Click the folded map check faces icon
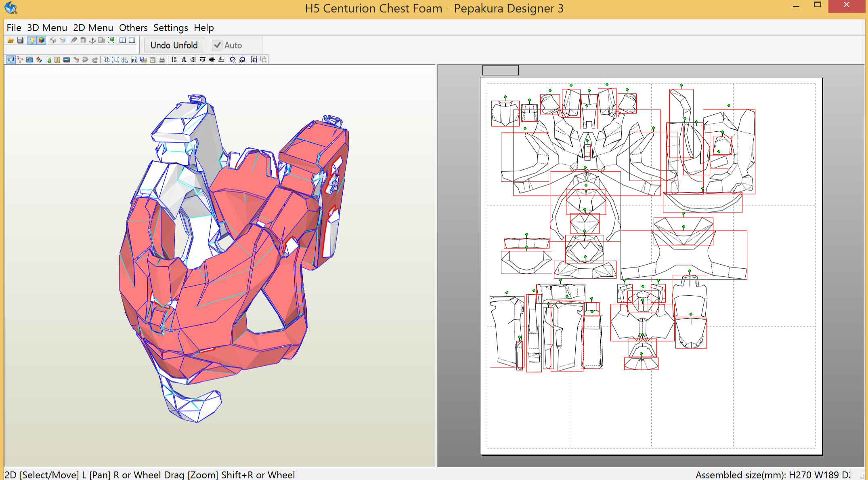Viewport: 868px width, 480px height. [x=106, y=60]
